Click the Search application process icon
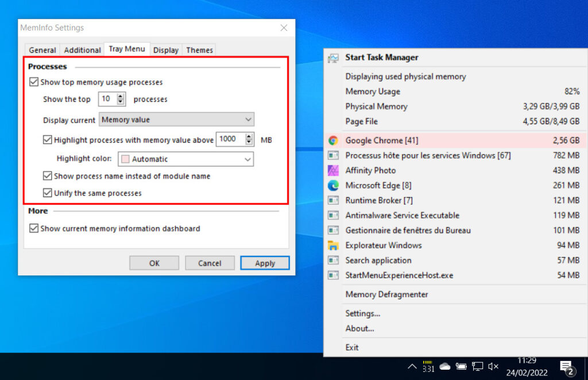 click(x=333, y=260)
